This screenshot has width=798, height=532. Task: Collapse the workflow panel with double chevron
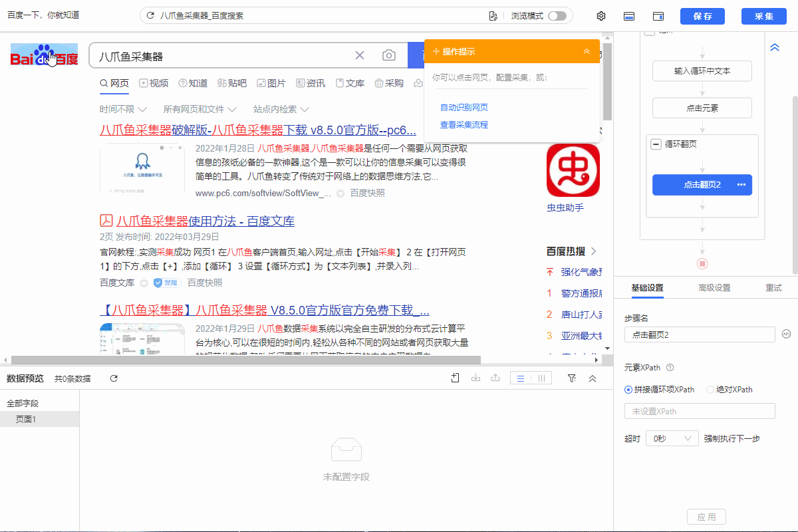click(x=775, y=47)
